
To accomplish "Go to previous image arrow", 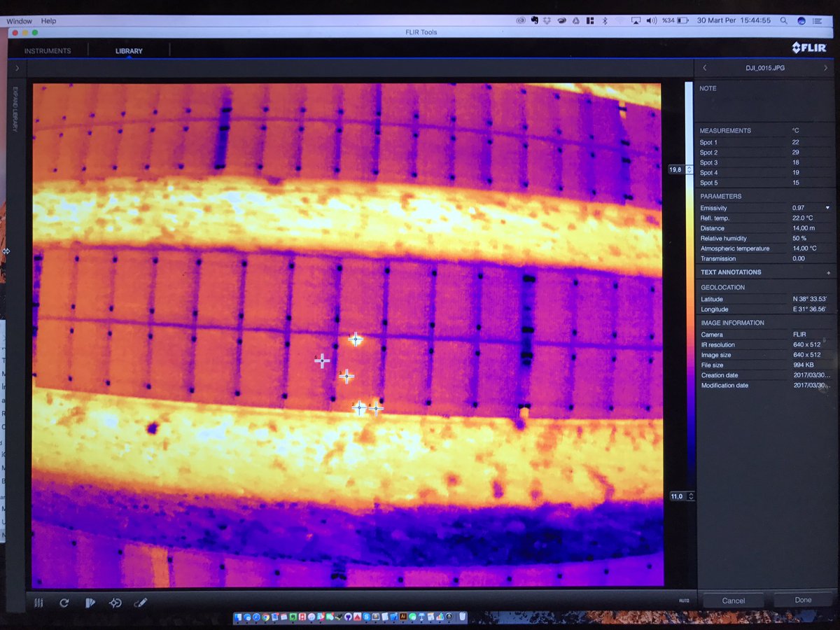I will pyautogui.click(x=705, y=68).
